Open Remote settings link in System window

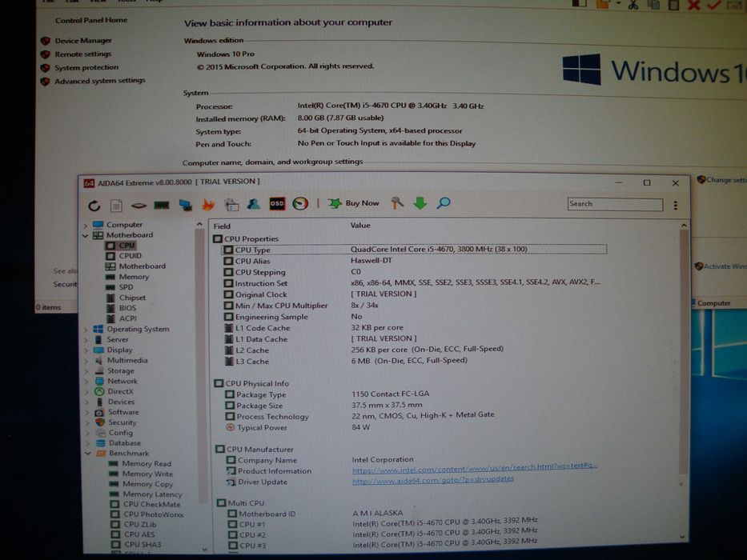click(82, 54)
